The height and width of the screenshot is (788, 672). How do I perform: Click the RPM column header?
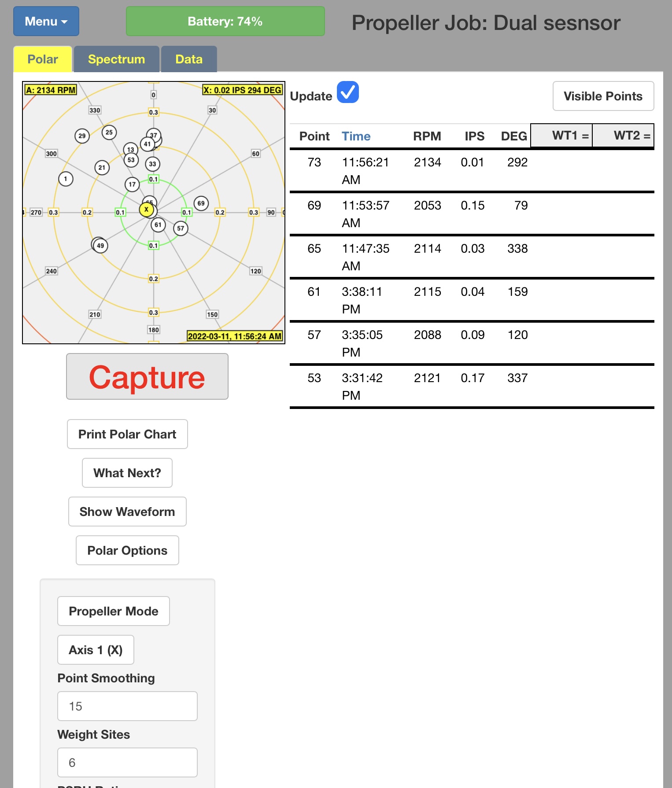click(427, 136)
